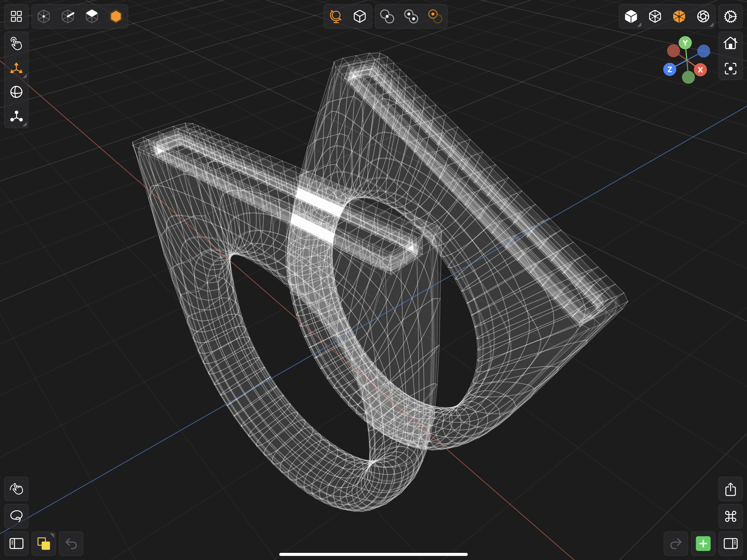Select orange overlapping-circles icon
This screenshot has height=560, width=747.
pos(435,16)
